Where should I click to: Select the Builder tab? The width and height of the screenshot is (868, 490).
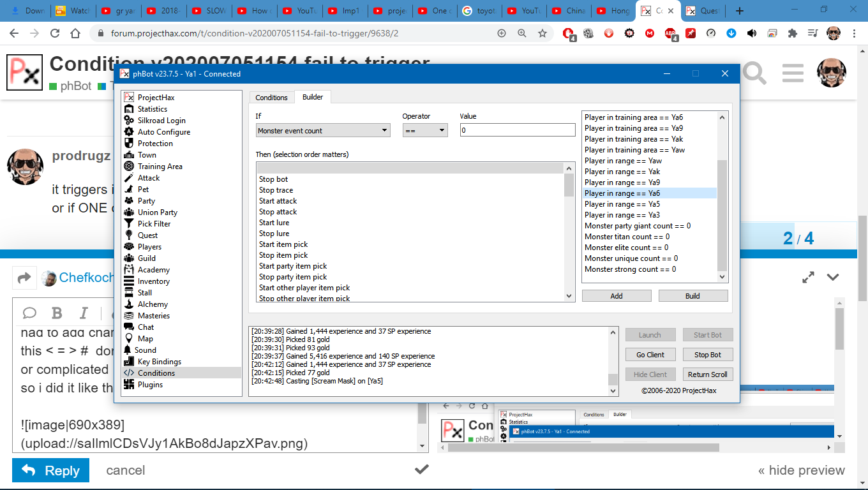click(x=313, y=98)
